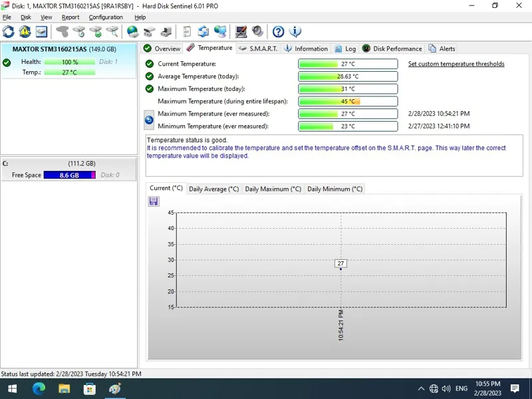Screen dimensions: 532x399
Task: Show the Daily Minimum (°C) chart tab
Action: pos(335,189)
